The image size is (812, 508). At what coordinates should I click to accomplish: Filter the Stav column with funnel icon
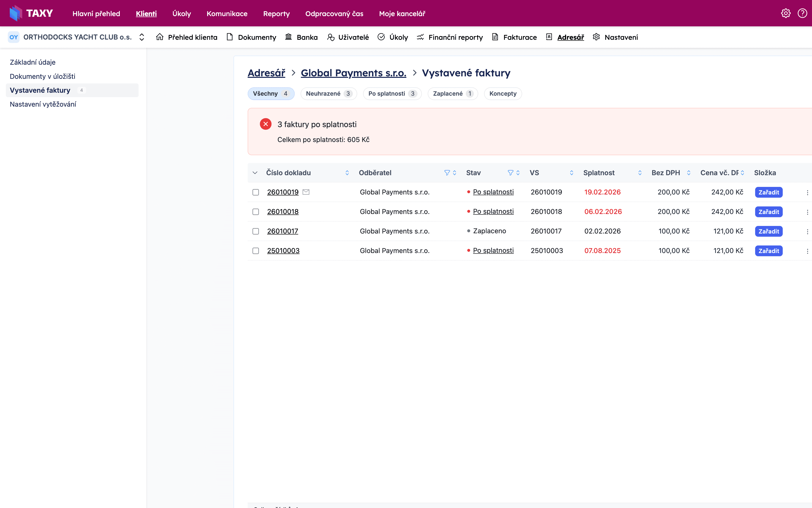tap(510, 173)
